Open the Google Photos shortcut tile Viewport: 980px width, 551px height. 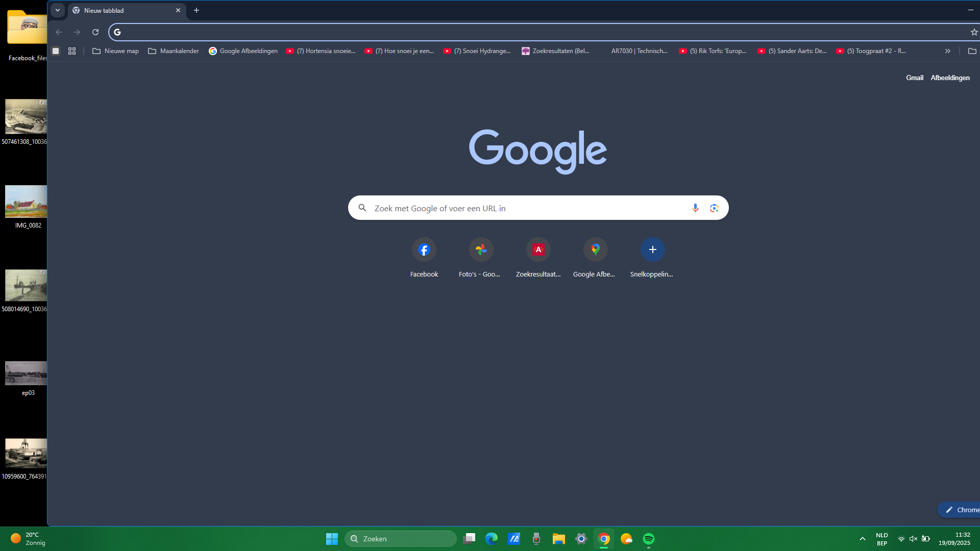pyautogui.click(x=481, y=250)
